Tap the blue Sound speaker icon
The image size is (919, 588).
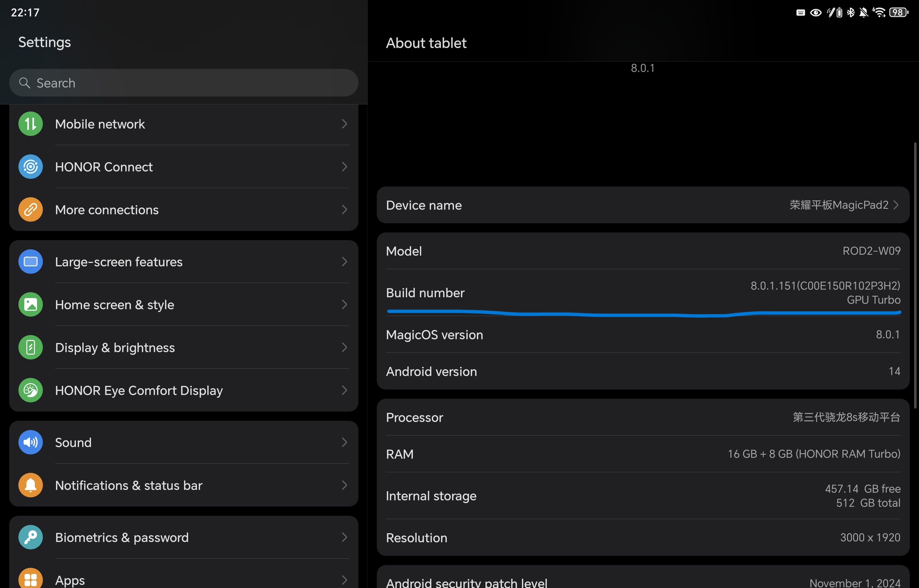point(31,442)
